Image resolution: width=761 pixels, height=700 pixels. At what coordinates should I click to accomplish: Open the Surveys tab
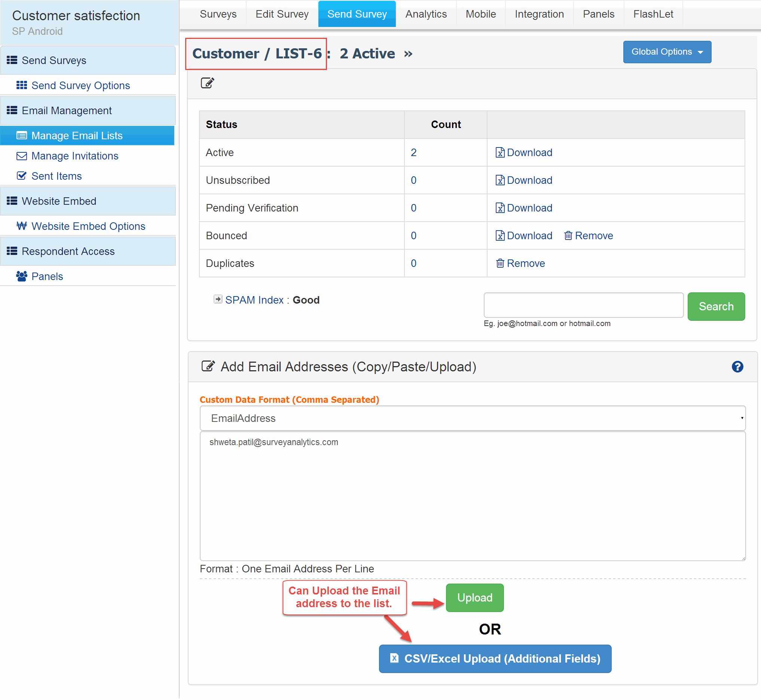pyautogui.click(x=218, y=14)
